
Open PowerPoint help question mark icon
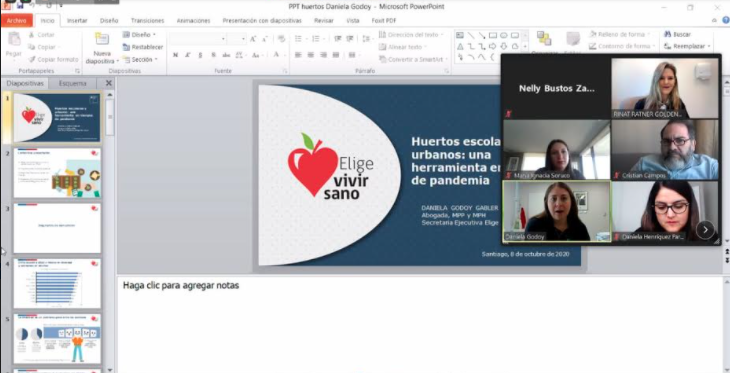725,20
